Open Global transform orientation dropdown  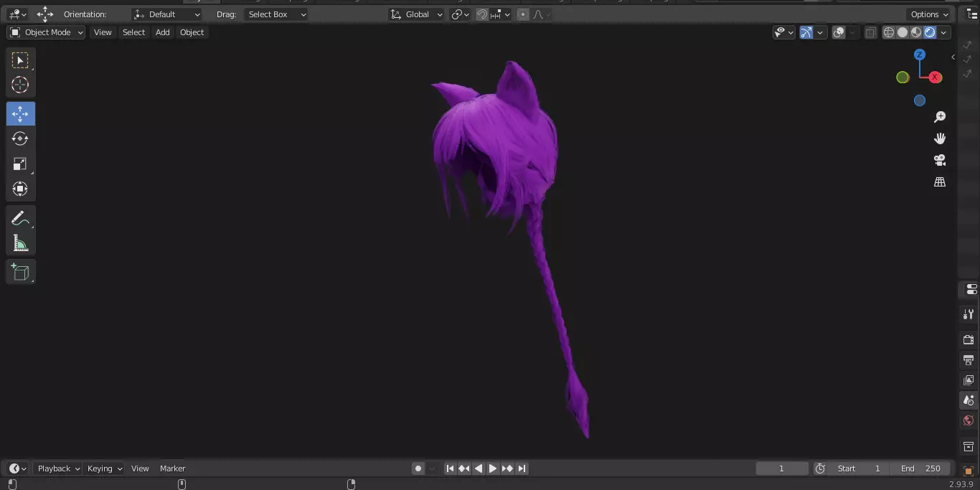[x=417, y=14]
